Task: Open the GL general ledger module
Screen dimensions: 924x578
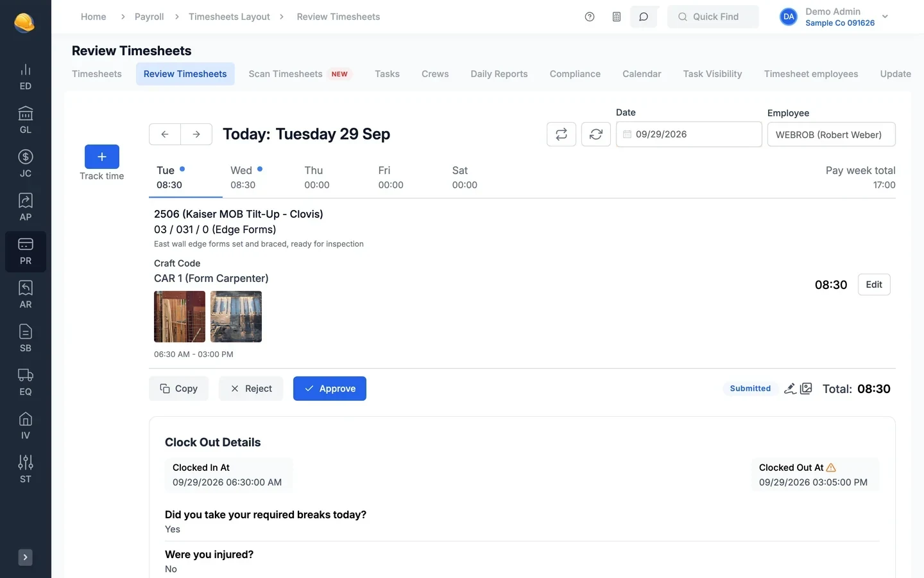Action: coord(26,121)
